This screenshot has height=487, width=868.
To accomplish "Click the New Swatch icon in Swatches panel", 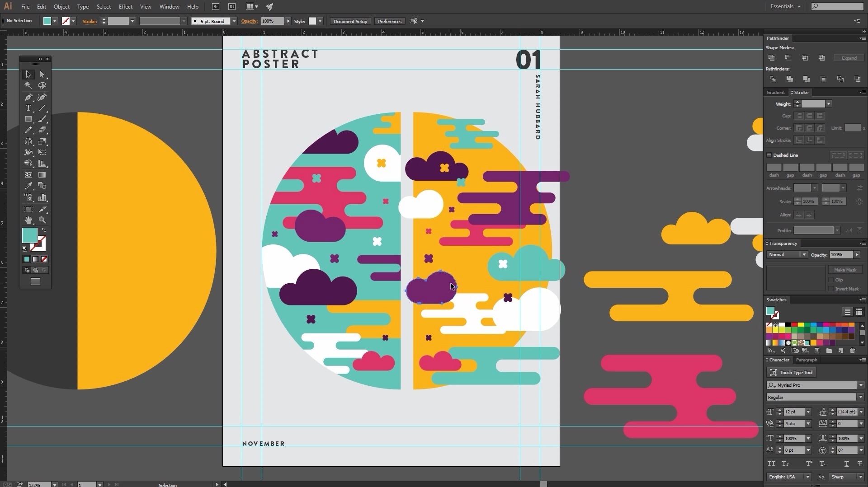I will 841,351.
